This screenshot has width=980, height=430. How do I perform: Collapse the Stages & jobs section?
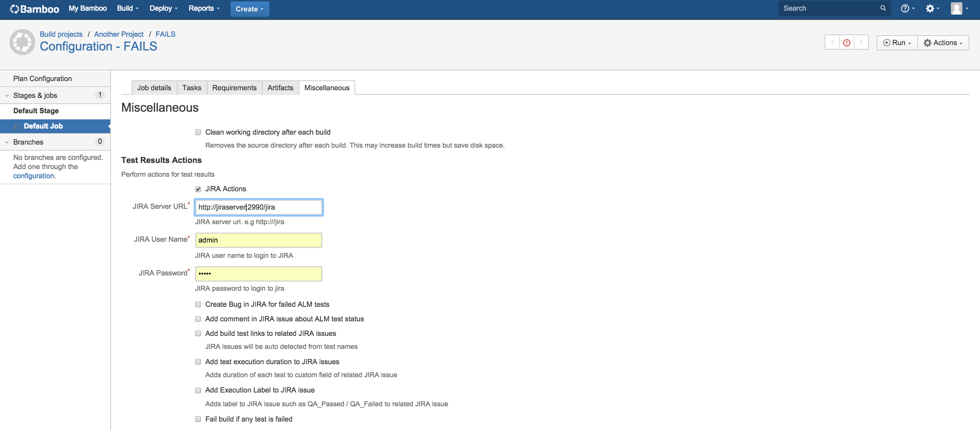[7, 96]
